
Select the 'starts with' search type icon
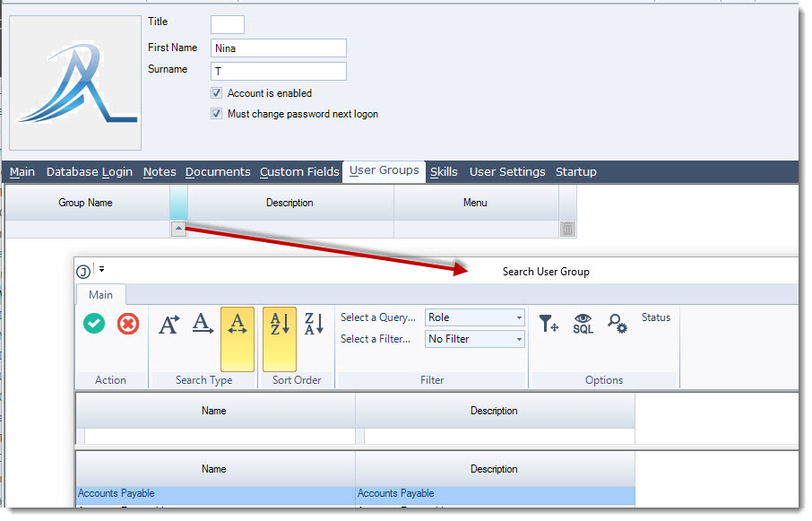click(x=168, y=325)
